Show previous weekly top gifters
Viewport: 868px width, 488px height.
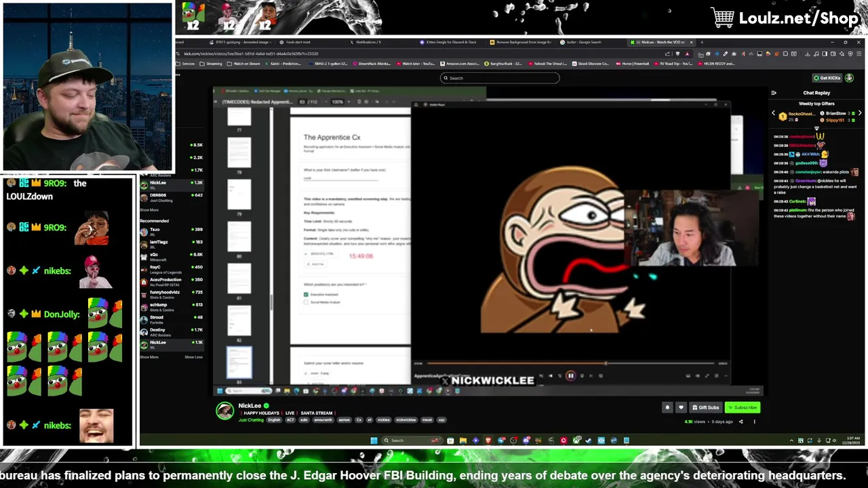click(x=773, y=113)
